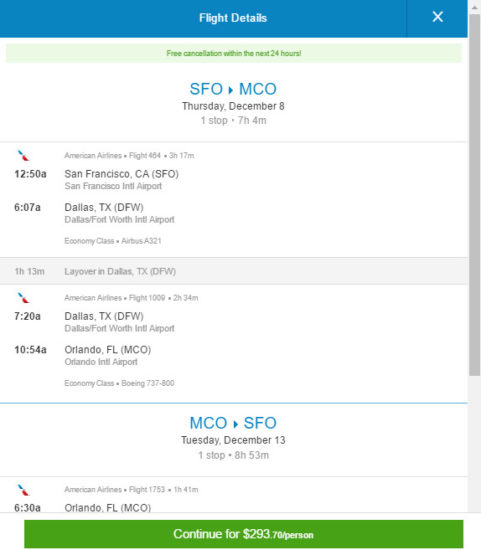Close the Flight Details panel with X

(437, 17)
